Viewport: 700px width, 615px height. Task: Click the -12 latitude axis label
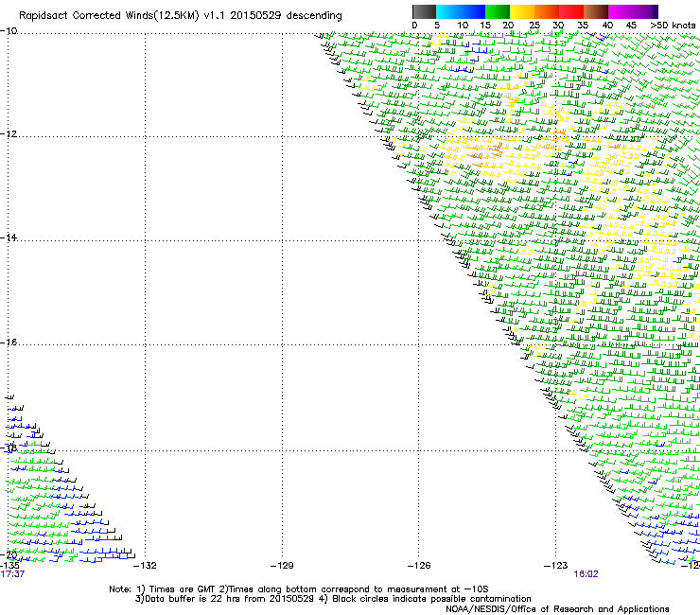click(9, 133)
